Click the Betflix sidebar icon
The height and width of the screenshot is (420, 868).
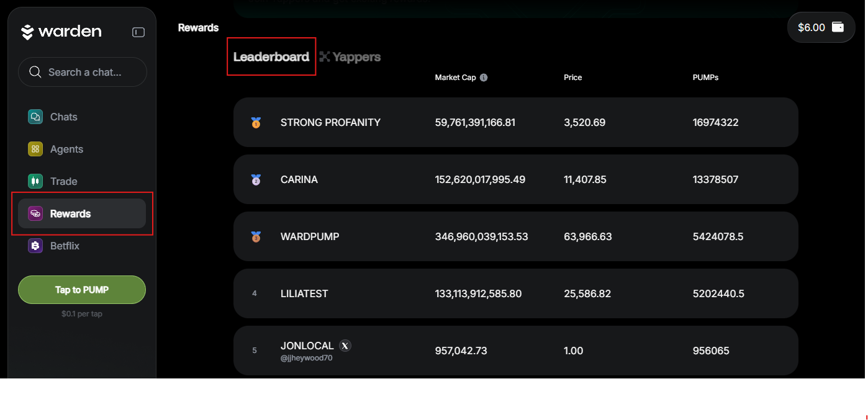tap(35, 246)
